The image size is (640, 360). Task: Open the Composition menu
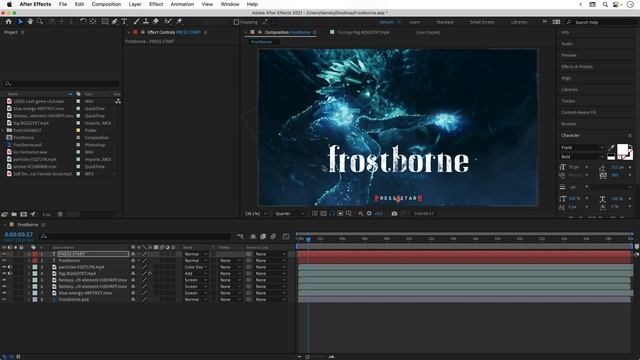[106, 4]
